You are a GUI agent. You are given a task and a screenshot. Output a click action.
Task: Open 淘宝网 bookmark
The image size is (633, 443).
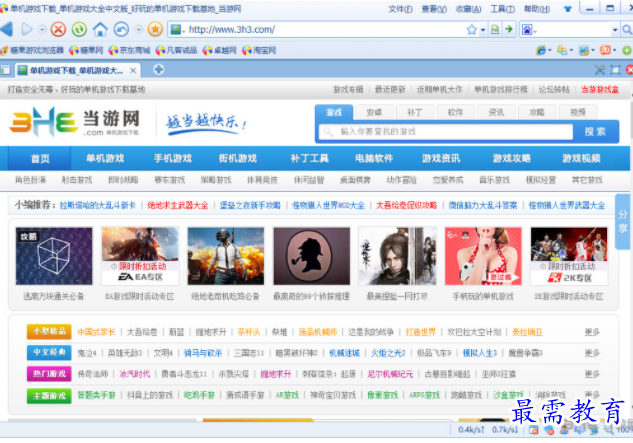(259, 50)
